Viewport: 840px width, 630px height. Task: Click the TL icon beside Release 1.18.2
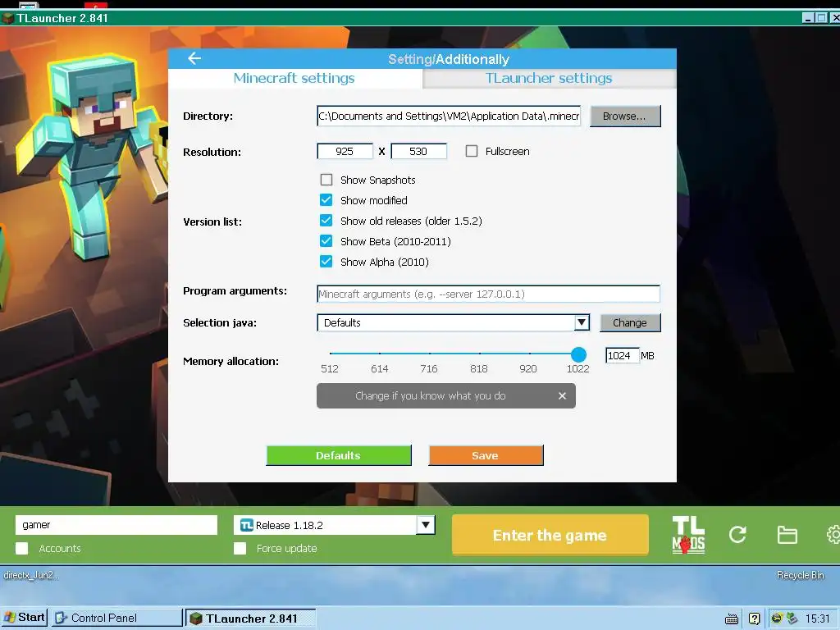pos(246,525)
